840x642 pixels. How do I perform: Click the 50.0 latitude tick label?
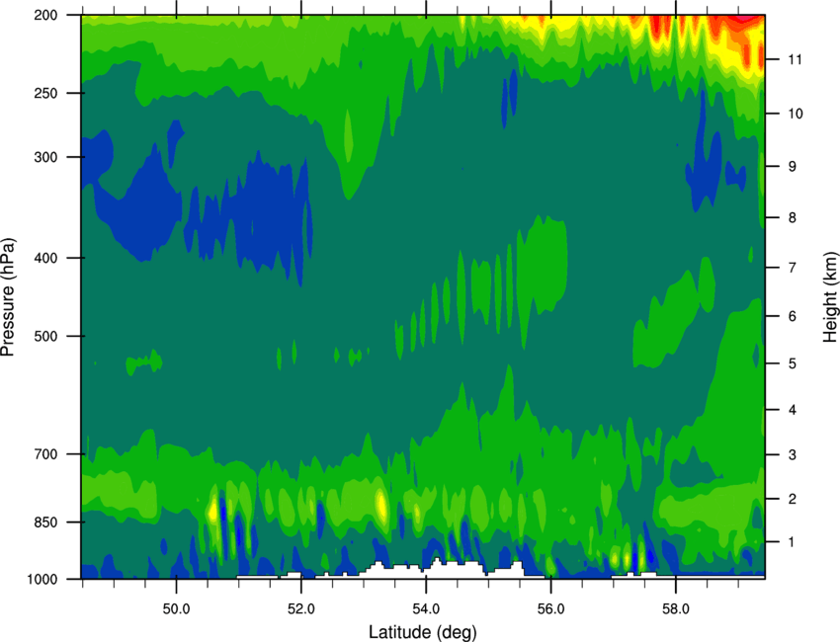tap(176, 609)
